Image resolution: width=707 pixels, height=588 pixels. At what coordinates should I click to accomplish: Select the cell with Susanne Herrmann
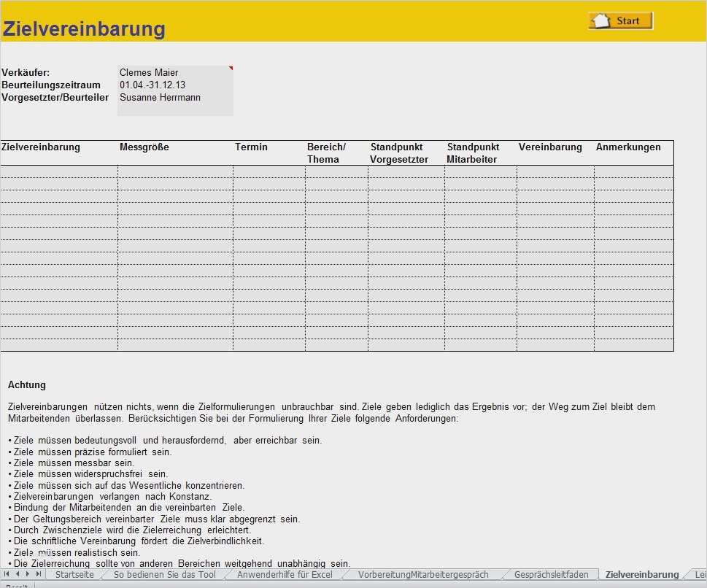(175, 98)
